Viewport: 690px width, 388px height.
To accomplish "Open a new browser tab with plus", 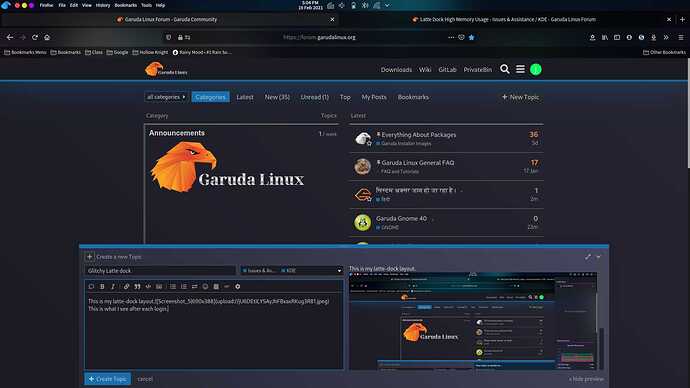I will click(x=683, y=19).
